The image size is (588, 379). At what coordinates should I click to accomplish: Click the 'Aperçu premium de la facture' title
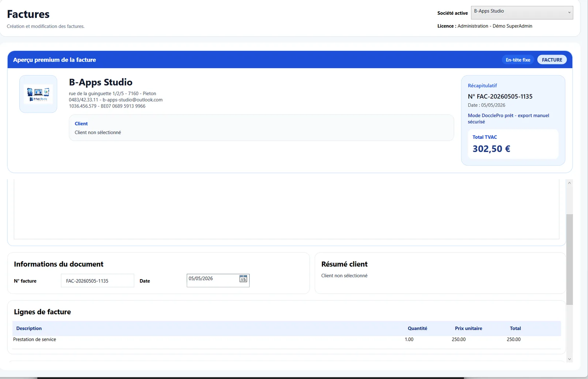(54, 60)
